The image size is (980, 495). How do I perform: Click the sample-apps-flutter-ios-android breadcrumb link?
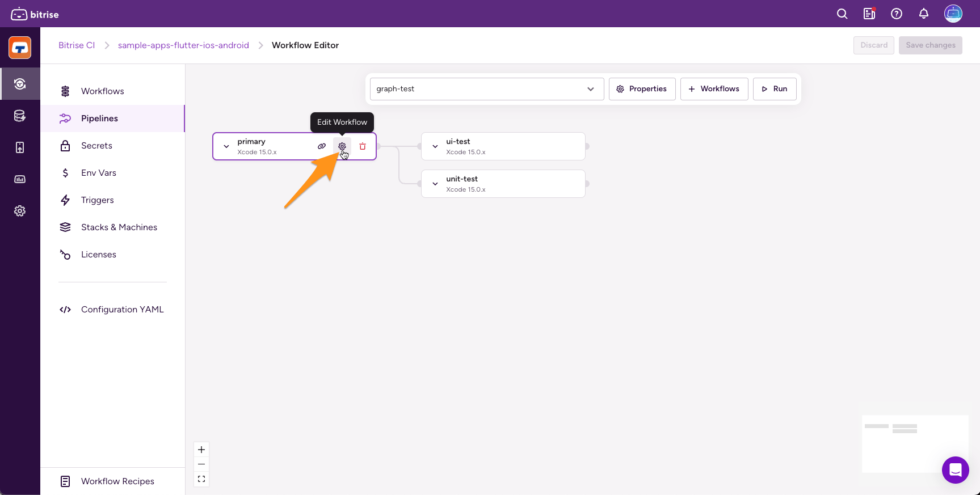click(x=183, y=45)
